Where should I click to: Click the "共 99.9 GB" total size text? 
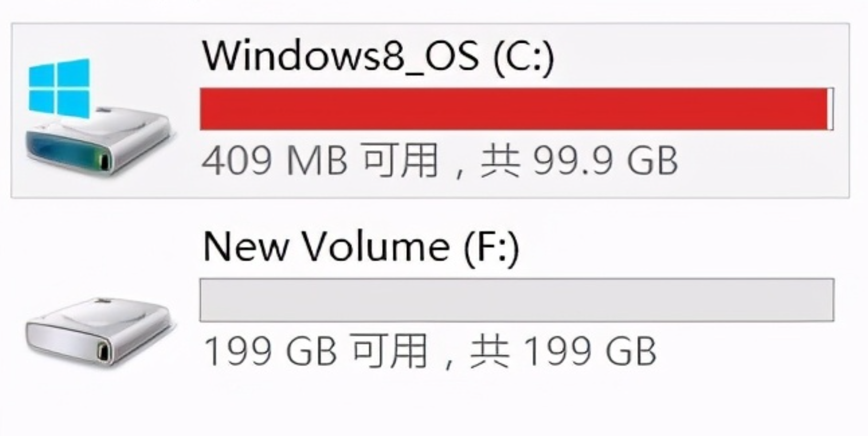pyautogui.click(x=579, y=161)
